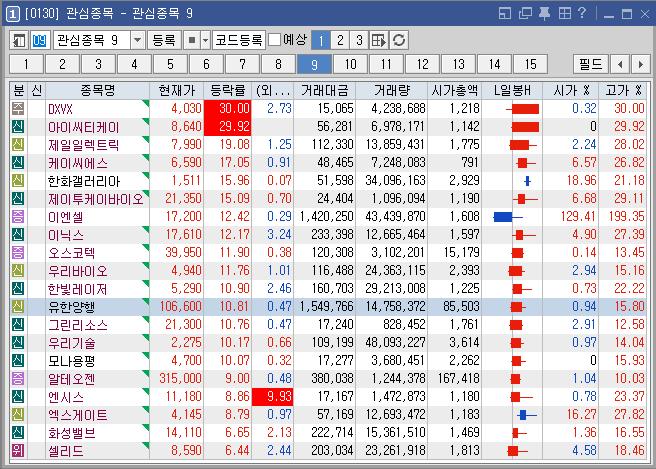Click the 주 category icon in DXVX row
The width and height of the screenshot is (656, 469).
click(x=18, y=109)
